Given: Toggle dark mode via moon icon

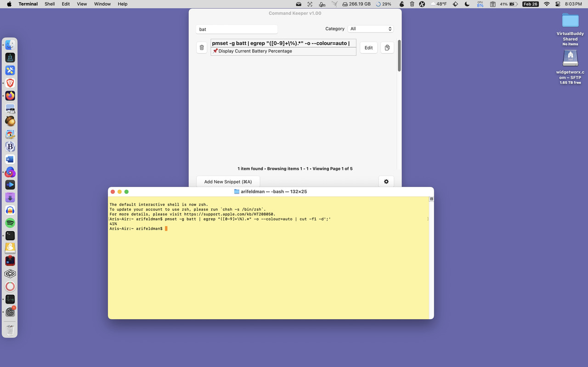Looking at the screenshot, I should (x=467, y=4).
